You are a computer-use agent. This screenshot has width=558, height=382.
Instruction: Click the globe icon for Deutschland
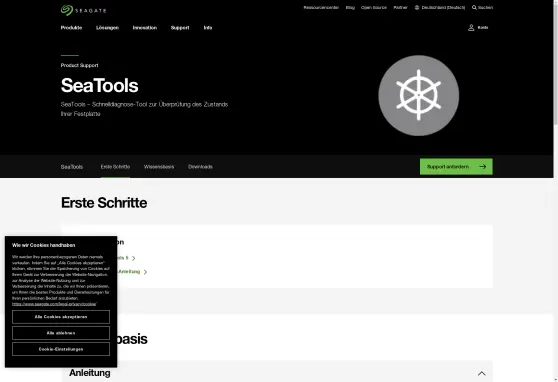coord(417,7)
